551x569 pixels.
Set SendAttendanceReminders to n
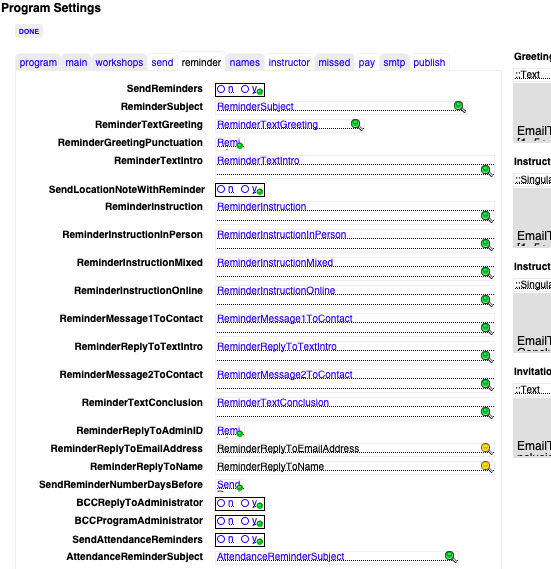point(221,539)
